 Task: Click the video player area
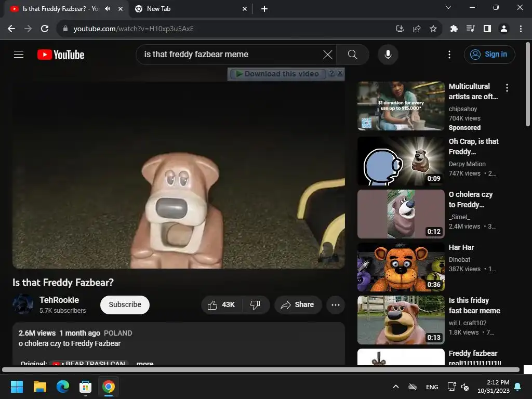179,175
